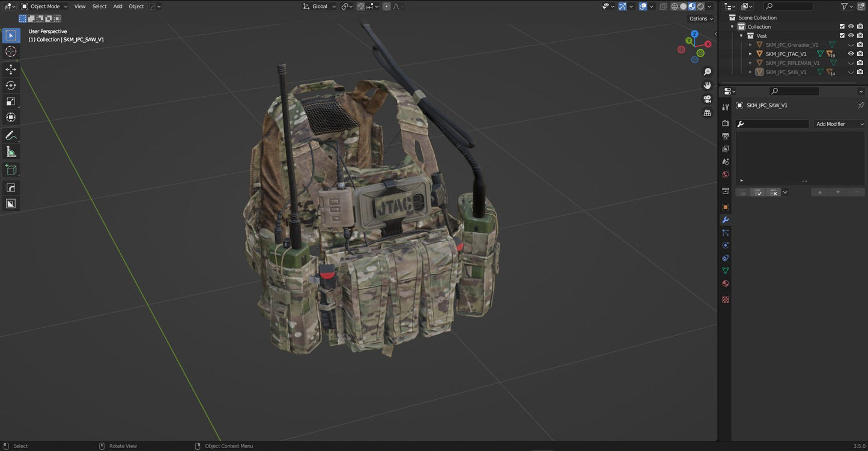The width and height of the screenshot is (868, 451).
Task: Expand the SKM_JPC_SAW_V1 object
Action: tap(750, 72)
